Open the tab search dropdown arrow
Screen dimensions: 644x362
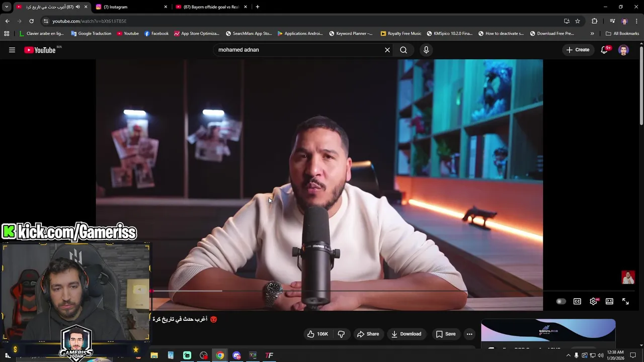click(x=7, y=7)
